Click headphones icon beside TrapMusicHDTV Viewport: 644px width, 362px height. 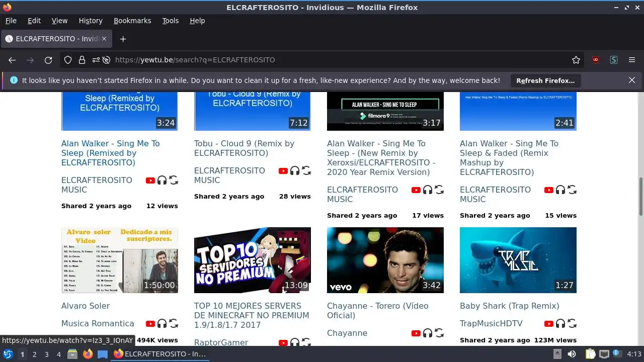click(x=560, y=323)
